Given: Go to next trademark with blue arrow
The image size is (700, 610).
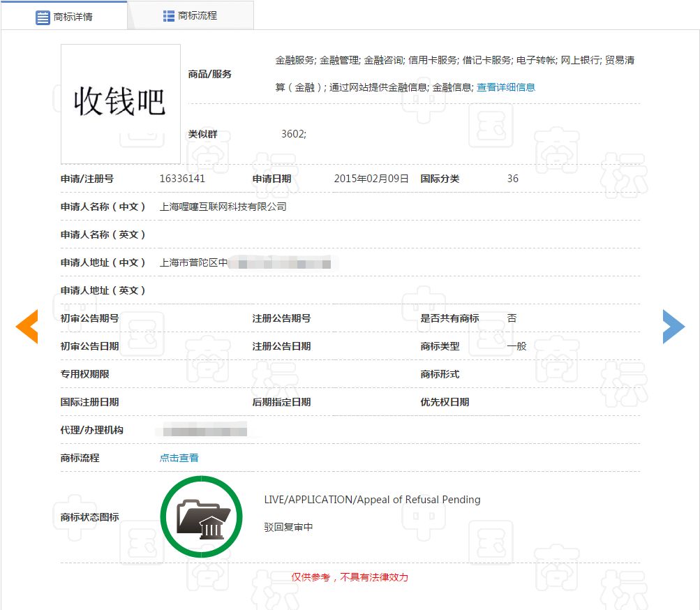Looking at the screenshot, I should [673, 327].
